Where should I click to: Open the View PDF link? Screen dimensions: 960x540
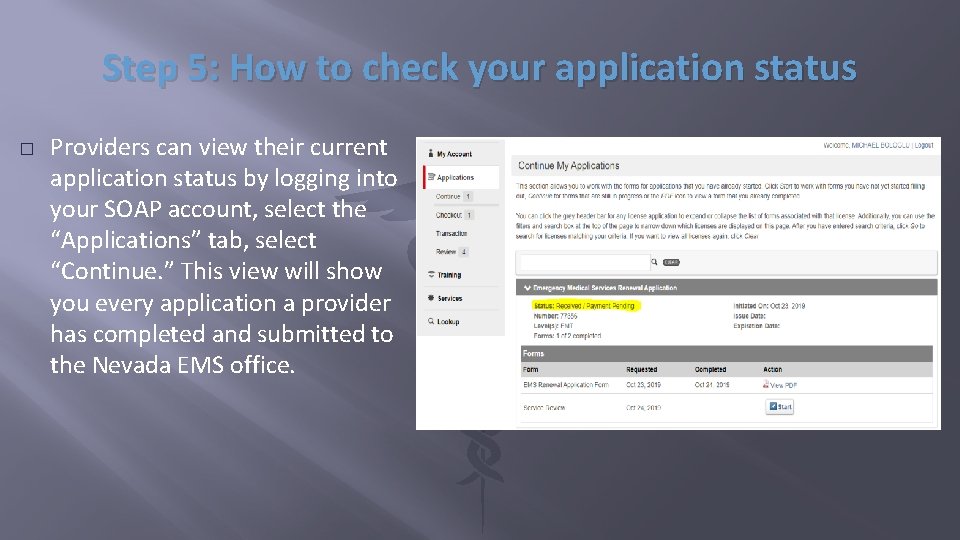(x=783, y=385)
